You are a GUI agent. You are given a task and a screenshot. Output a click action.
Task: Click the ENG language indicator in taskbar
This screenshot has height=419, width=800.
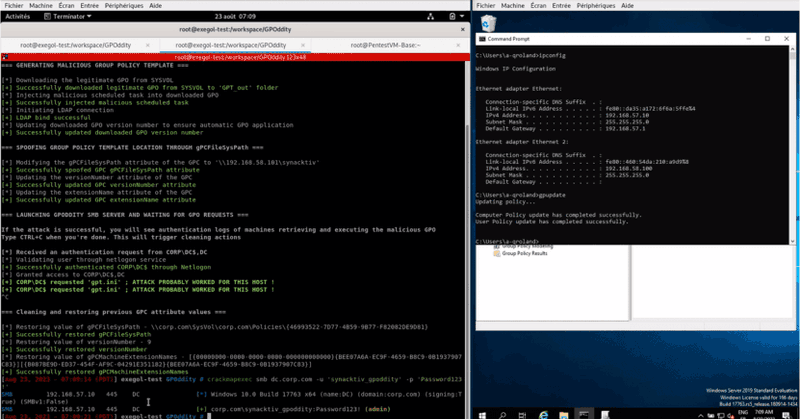point(743,412)
